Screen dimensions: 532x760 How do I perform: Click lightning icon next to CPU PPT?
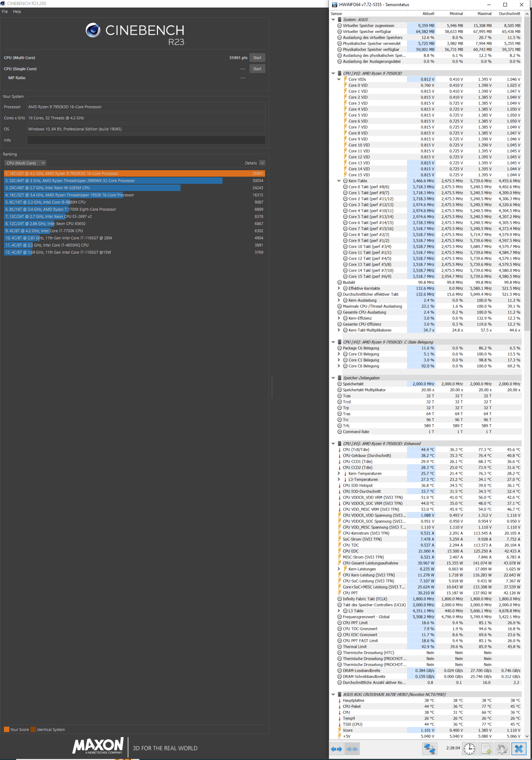click(x=340, y=593)
